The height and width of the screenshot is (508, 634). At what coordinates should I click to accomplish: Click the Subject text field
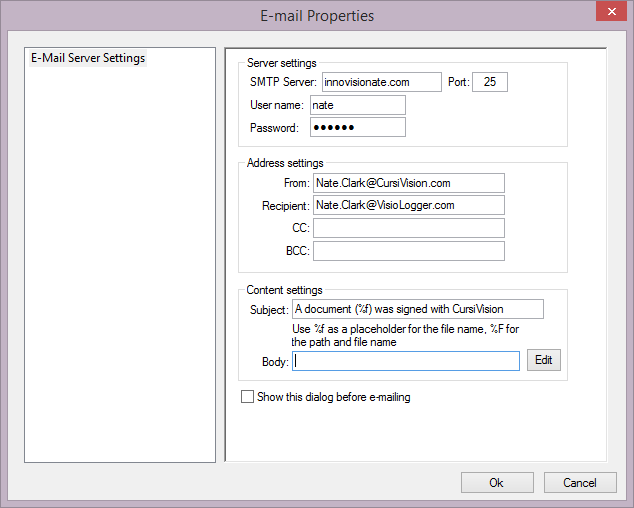(417, 309)
